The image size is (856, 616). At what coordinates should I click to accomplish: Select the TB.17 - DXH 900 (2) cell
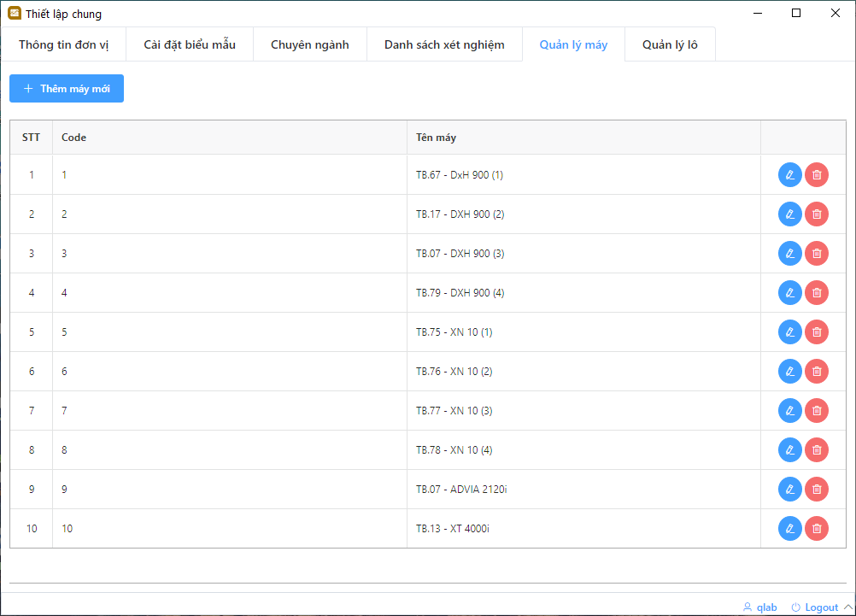[x=583, y=214]
